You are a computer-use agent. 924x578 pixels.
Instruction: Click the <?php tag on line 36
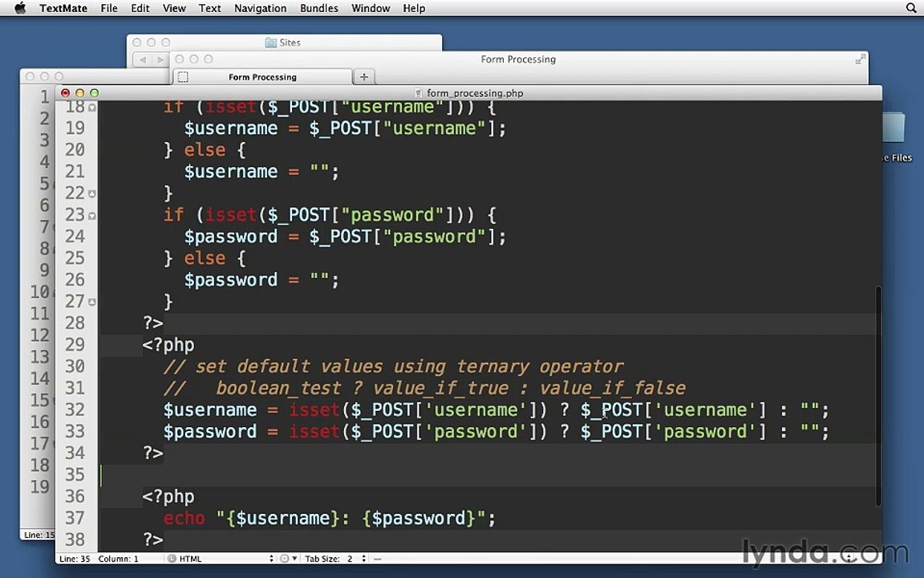pyautogui.click(x=168, y=497)
